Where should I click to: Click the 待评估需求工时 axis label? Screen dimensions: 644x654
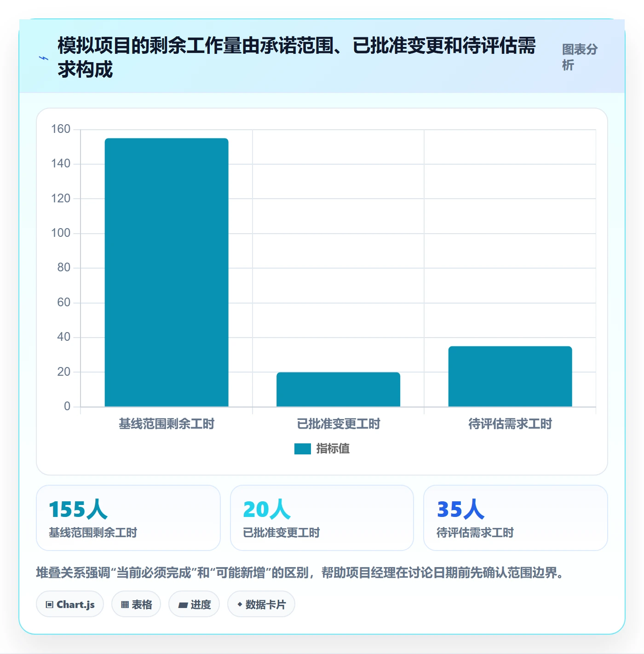(x=510, y=424)
